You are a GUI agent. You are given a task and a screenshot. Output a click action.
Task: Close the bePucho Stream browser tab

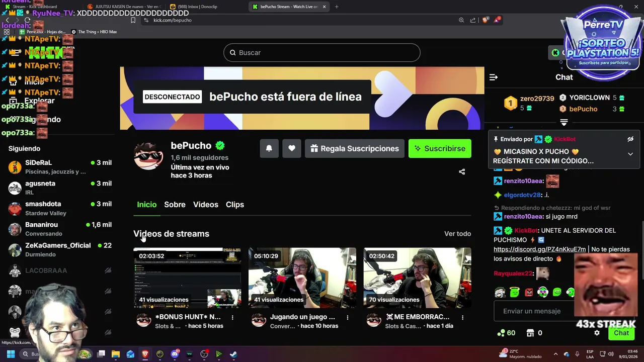(325, 7)
